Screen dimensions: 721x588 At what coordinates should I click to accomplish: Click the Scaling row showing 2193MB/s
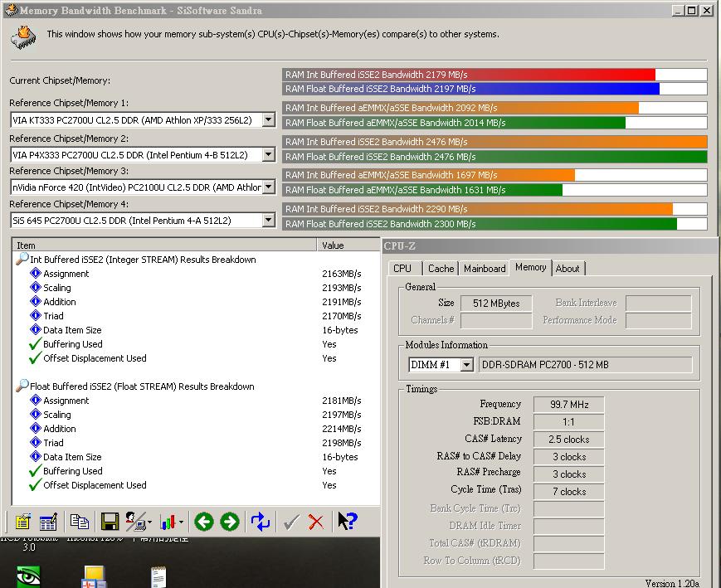pyautogui.click(x=197, y=288)
